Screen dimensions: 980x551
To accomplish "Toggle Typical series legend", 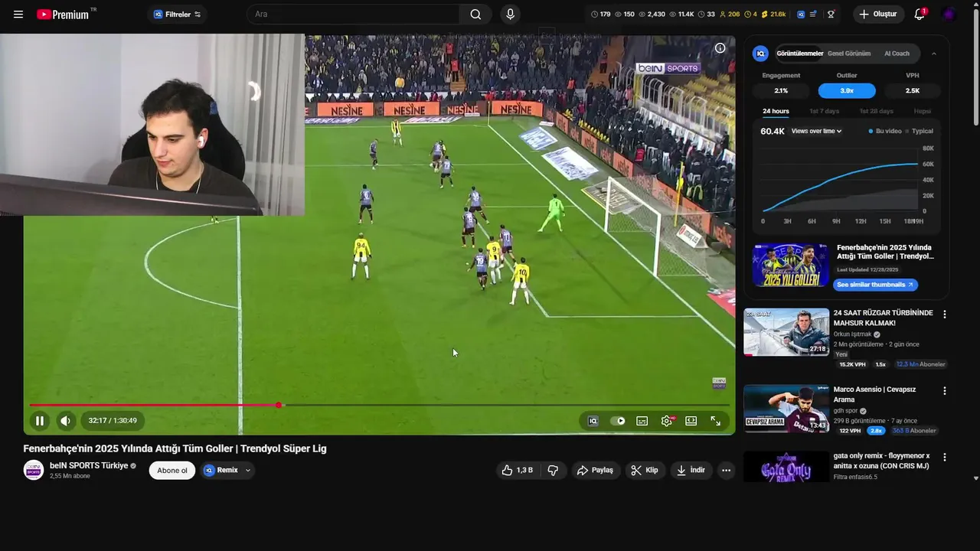I will click(x=920, y=131).
